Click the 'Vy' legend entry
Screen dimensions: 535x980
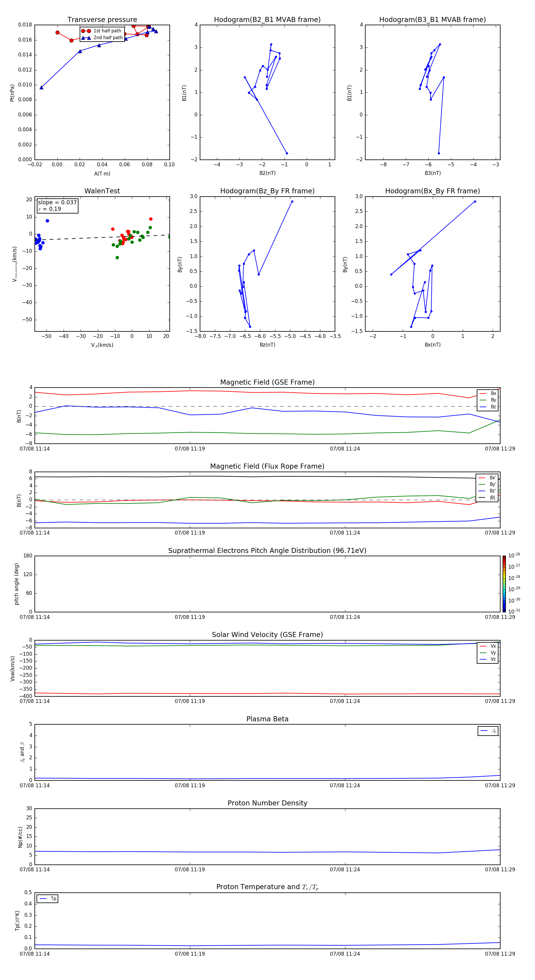pos(488,652)
